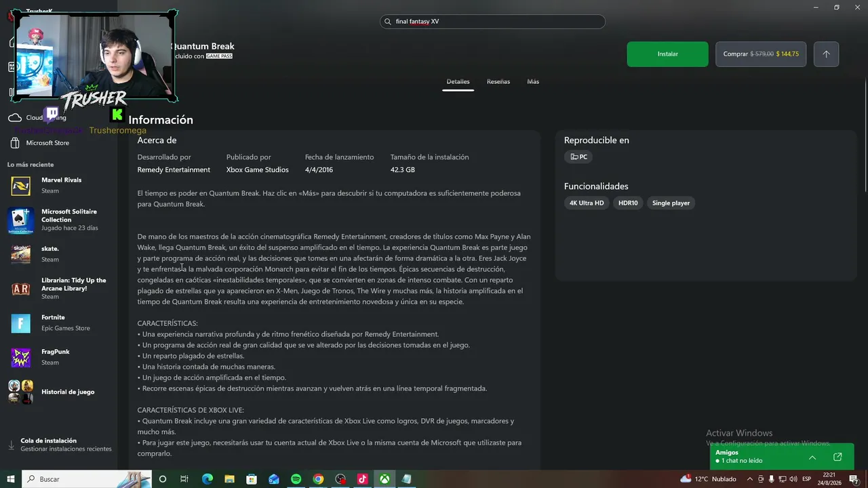Open Microsoft Store from the taskbar
The image size is (868, 488).
[252, 479]
